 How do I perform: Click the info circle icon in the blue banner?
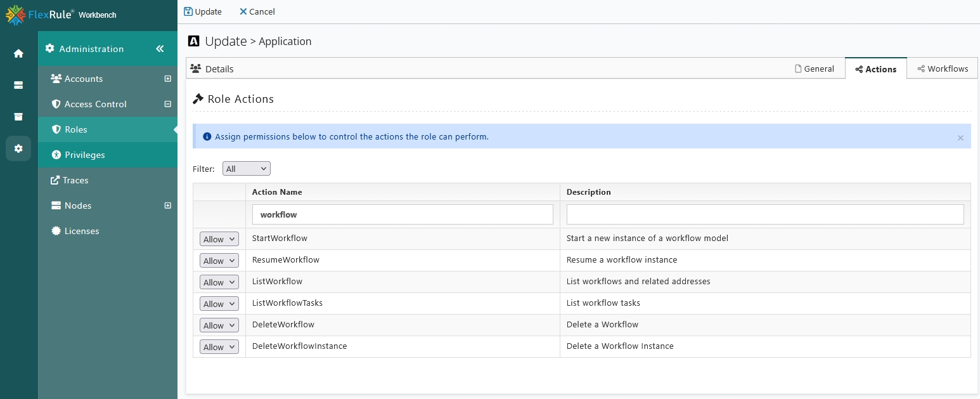207,136
